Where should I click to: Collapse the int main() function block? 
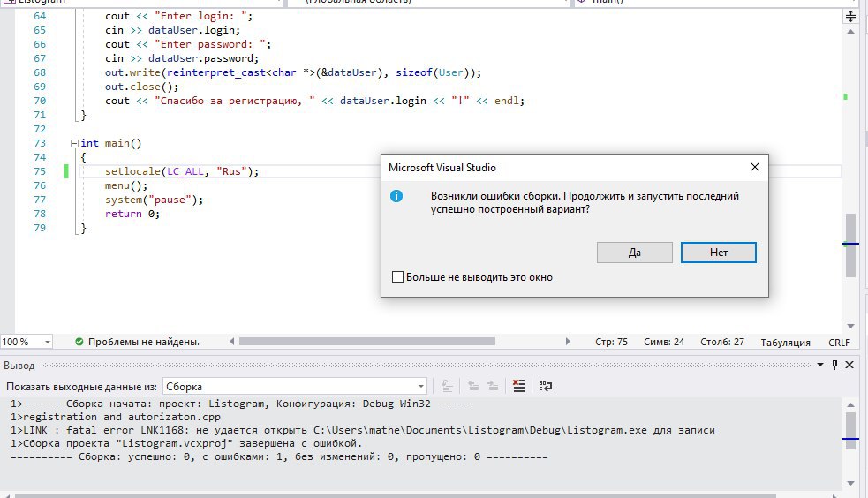point(74,143)
